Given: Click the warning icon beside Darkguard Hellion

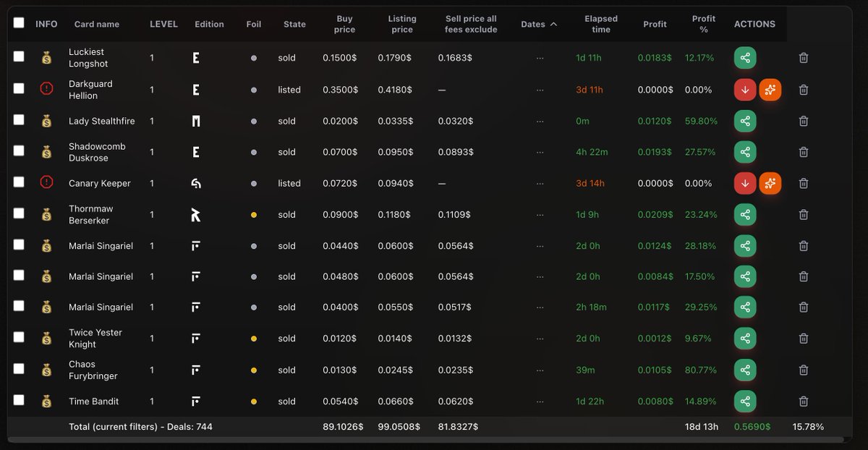Looking at the screenshot, I should 46,90.
